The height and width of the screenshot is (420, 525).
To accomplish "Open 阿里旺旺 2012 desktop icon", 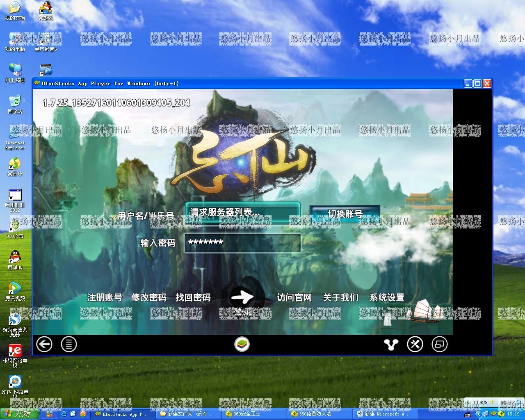I will coord(15,200).
